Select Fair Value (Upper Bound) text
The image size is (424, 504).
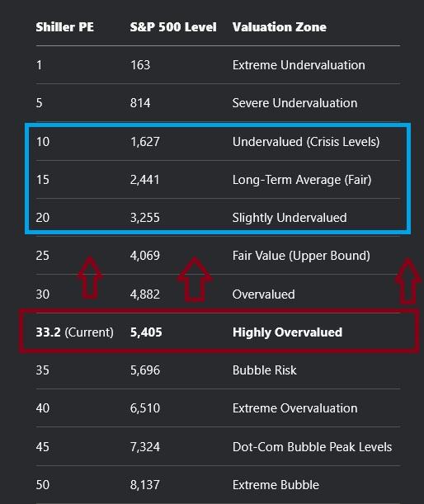[x=301, y=256]
